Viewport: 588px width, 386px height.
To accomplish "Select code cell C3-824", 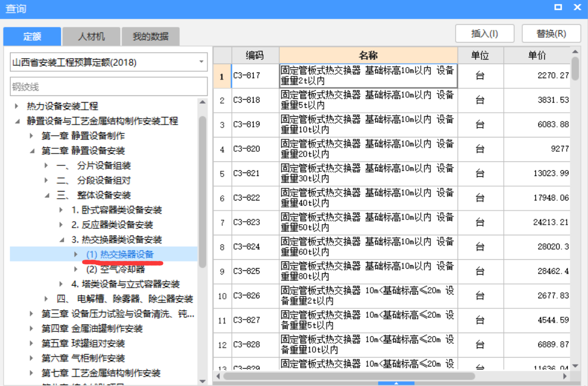I will point(255,247).
